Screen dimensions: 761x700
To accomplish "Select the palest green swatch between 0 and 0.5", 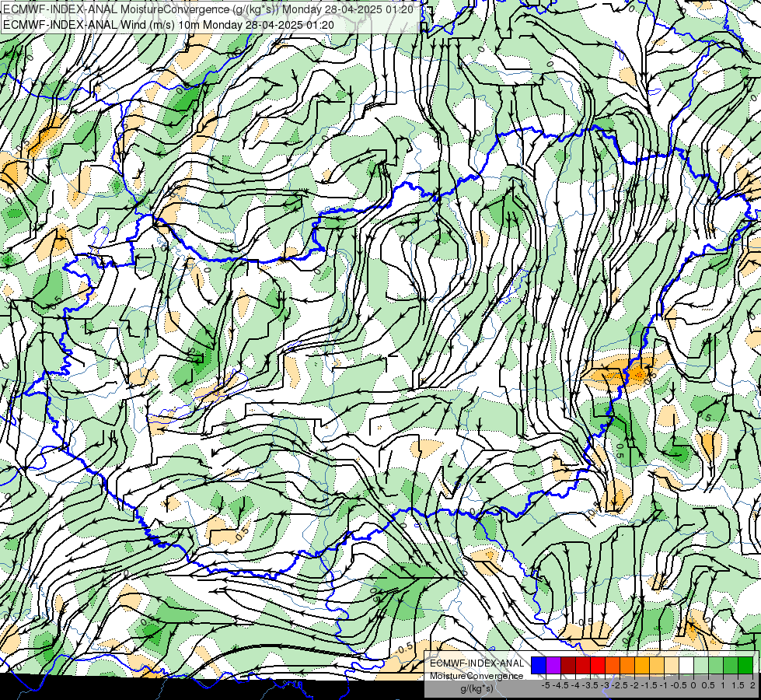I will [x=701, y=666].
